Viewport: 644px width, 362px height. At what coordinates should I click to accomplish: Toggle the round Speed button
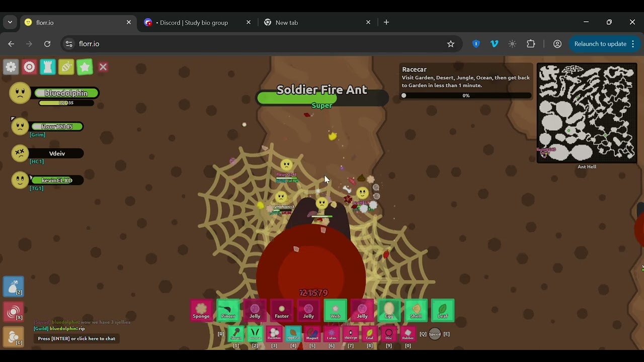point(435,334)
